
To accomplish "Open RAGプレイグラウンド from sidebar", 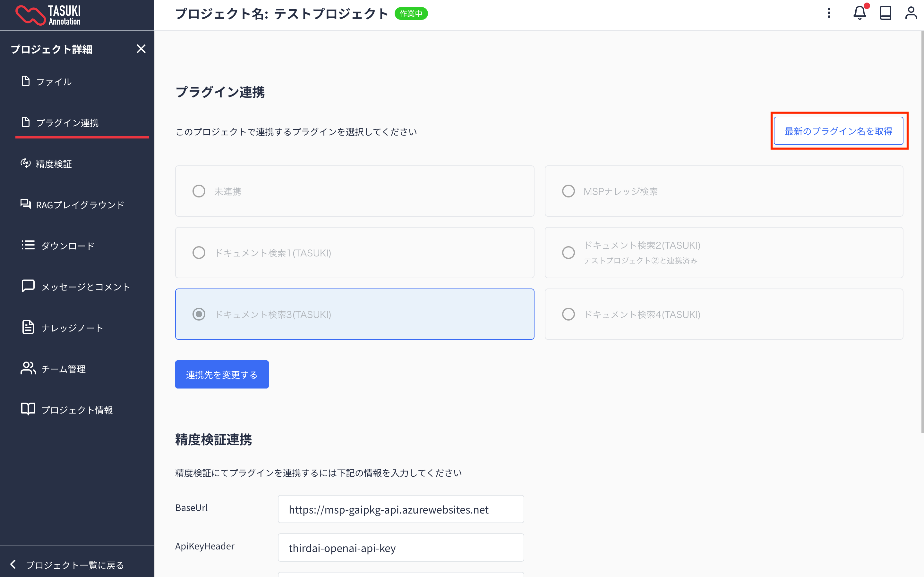I will point(80,205).
